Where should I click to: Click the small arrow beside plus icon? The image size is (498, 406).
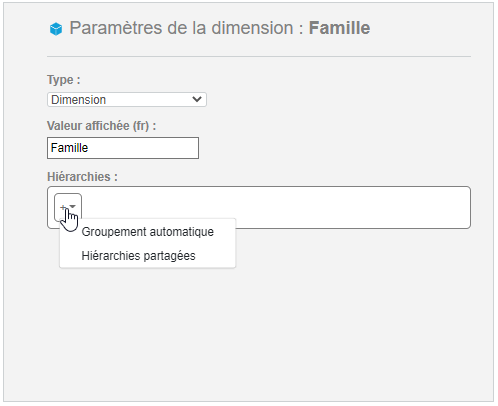click(72, 206)
